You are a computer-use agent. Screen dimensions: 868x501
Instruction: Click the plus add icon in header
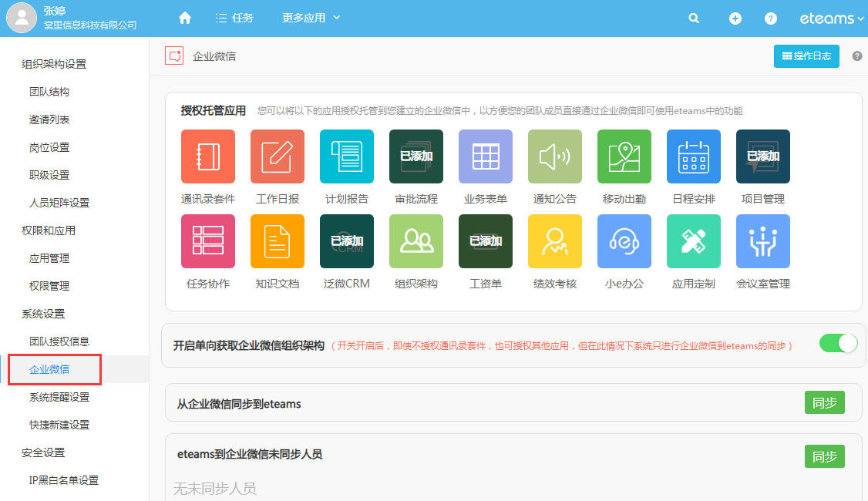[735, 18]
